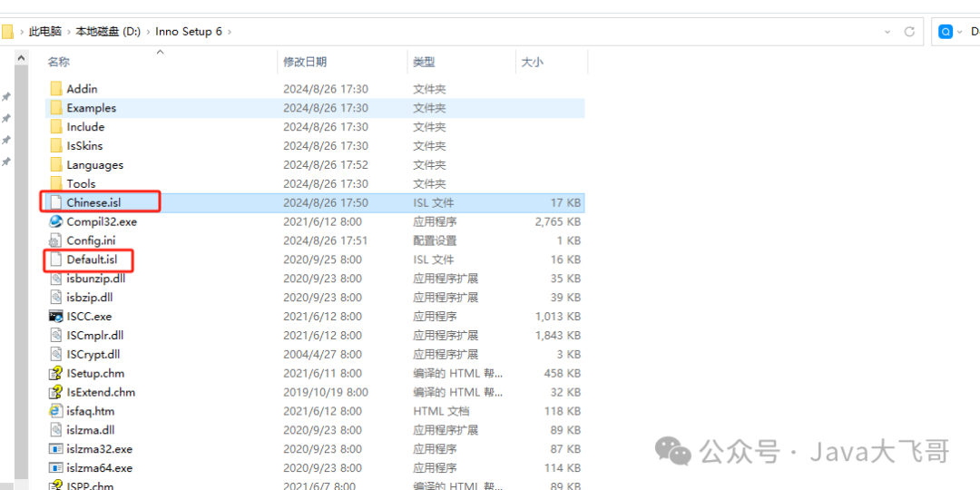Click the 114 KB size of islzma64.exe
The image size is (980, 490).
pos(562,467)
